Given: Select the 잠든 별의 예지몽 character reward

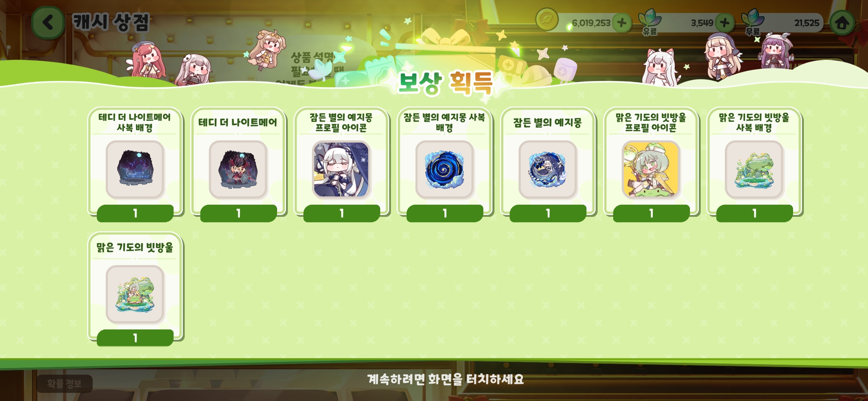Looking at the screenshot, I should coord(548,165).
